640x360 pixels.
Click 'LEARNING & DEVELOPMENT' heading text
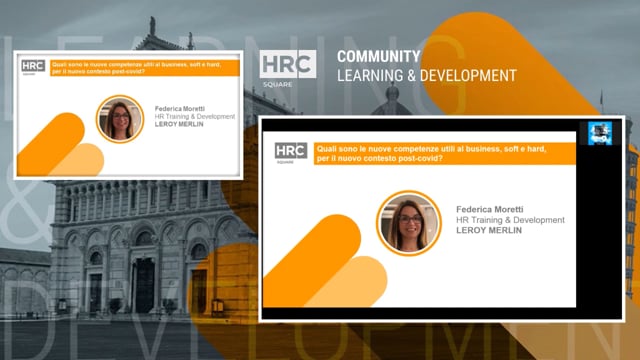pos(427,76)
